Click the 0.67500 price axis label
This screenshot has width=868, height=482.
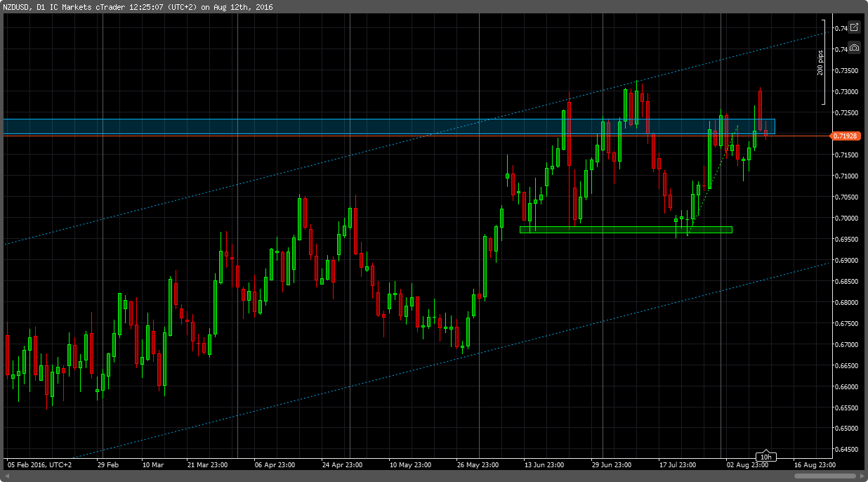[846, 324]
